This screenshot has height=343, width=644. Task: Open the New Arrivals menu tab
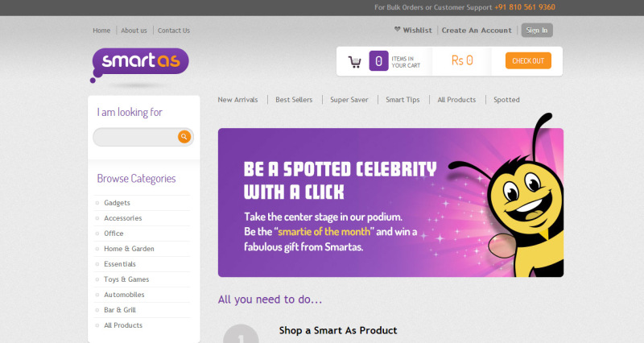(x=237, y=100)
